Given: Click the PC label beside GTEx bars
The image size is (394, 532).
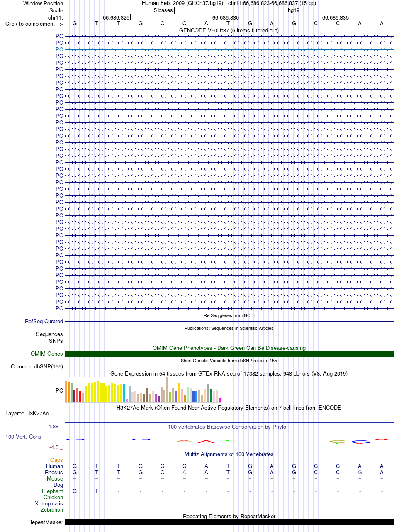Looking at the screenshot, I should (x=59, y=390).
